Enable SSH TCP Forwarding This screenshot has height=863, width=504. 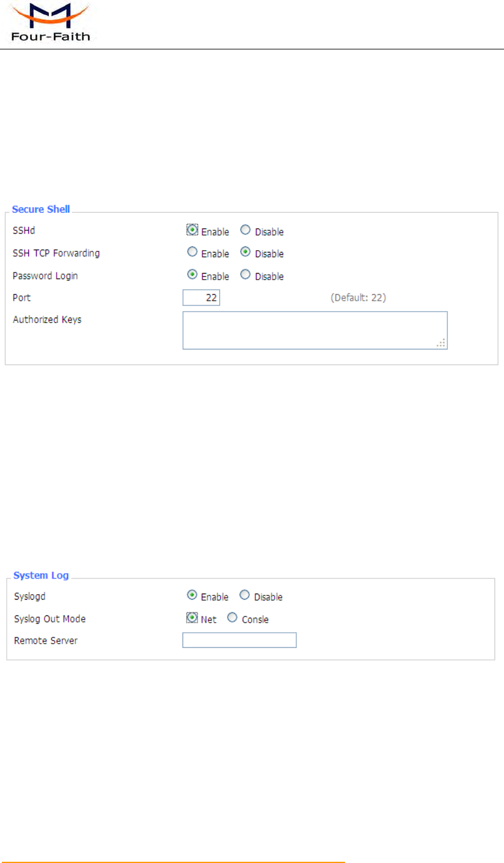pos(192,253)
